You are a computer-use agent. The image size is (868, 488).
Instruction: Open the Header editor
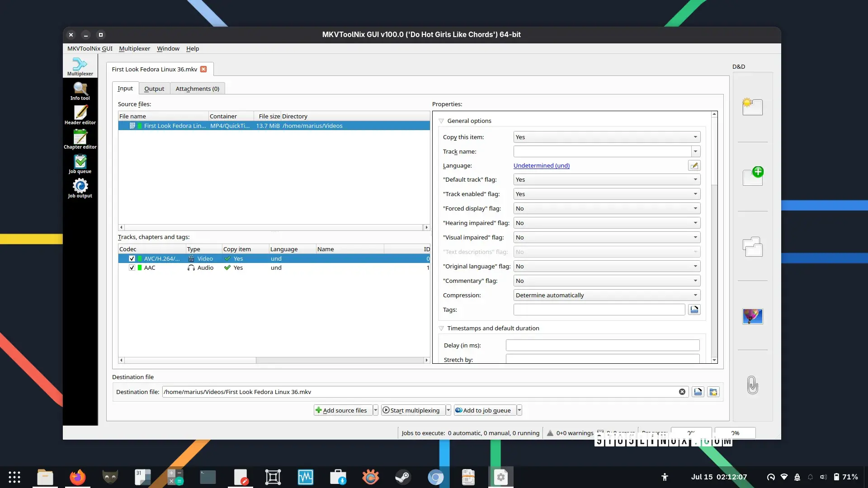pyautogui.click(x=80, y=115)
